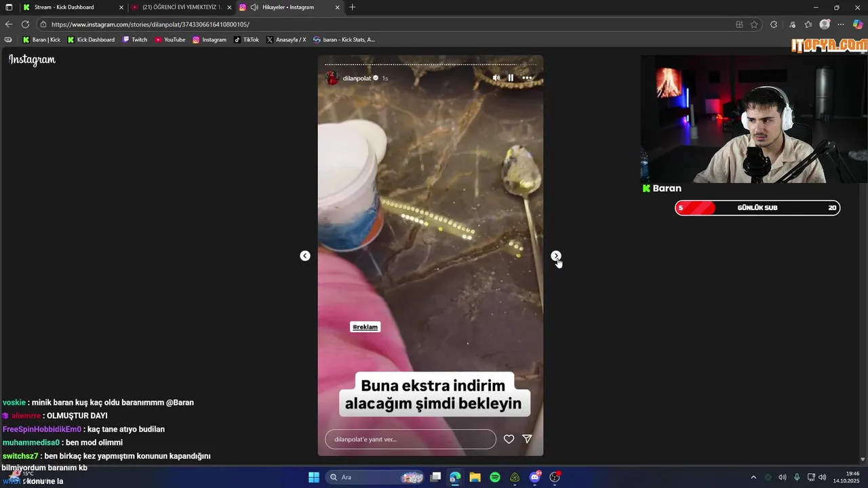
Task: Open the Favorites list icon
Action: coord(808,24)
